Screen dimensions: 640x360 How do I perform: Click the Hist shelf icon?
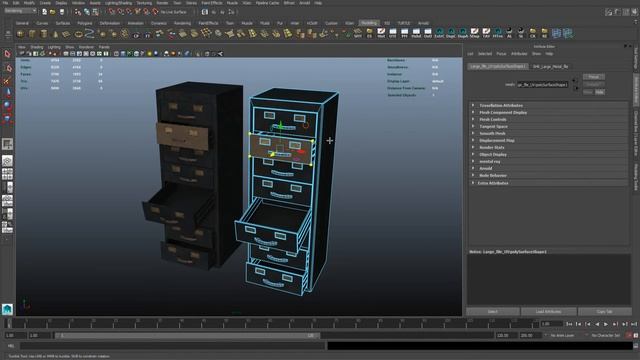coord(381,33)
